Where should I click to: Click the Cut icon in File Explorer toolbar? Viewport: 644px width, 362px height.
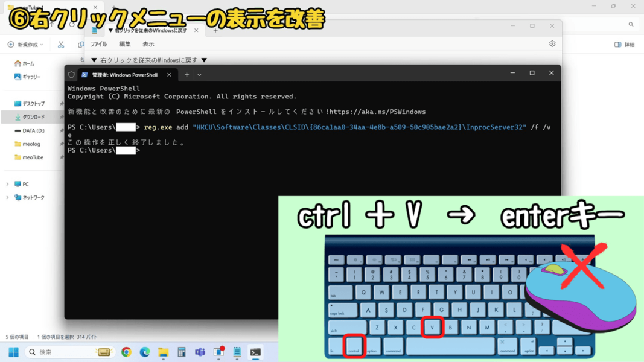60,45
